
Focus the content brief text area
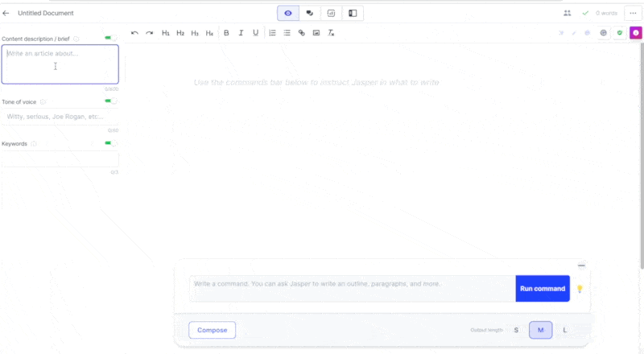pos(60,64)
